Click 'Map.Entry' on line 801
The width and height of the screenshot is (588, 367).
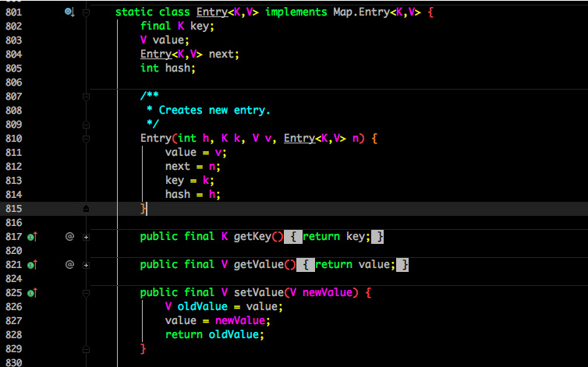[x=362, y=12]
